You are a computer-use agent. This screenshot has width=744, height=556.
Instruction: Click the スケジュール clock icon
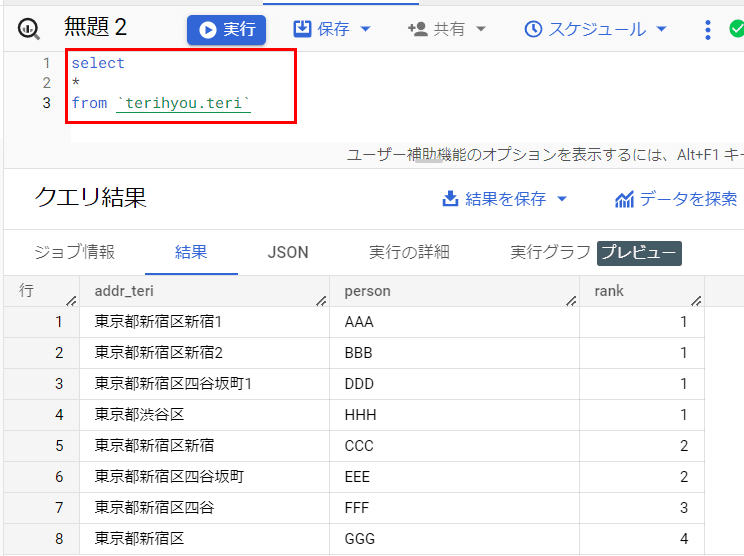[x=533, y=29]
